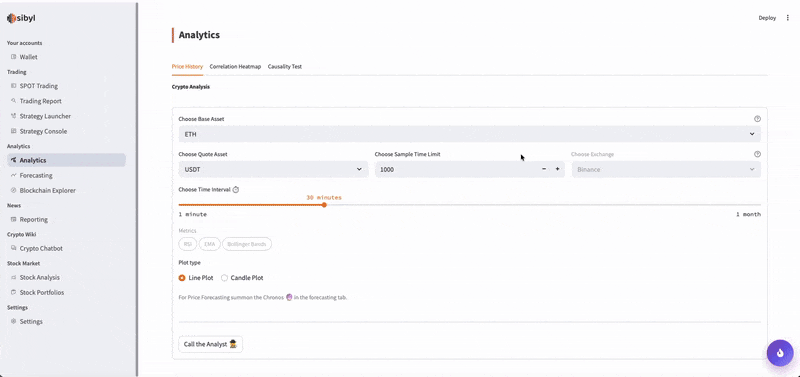800x377 pixels.
Task: Click the clock icon beside Choose Time Interval
Action: [236, 189]
